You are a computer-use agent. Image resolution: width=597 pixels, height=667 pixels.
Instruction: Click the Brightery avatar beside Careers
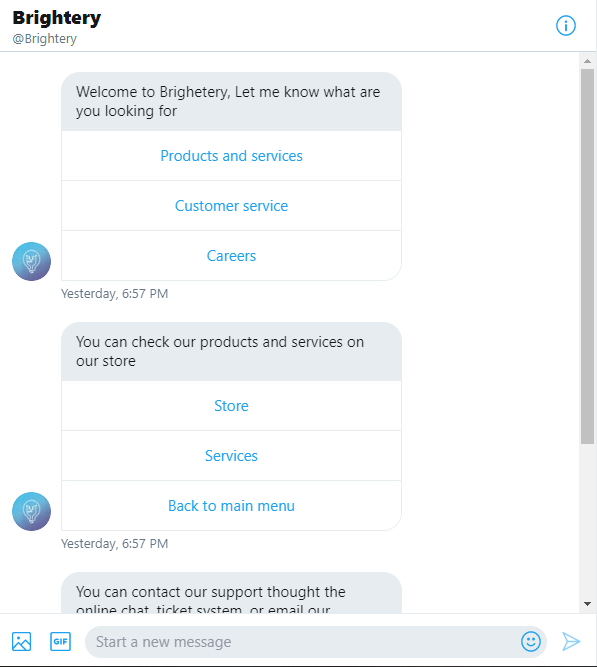[x=31, y=261]
